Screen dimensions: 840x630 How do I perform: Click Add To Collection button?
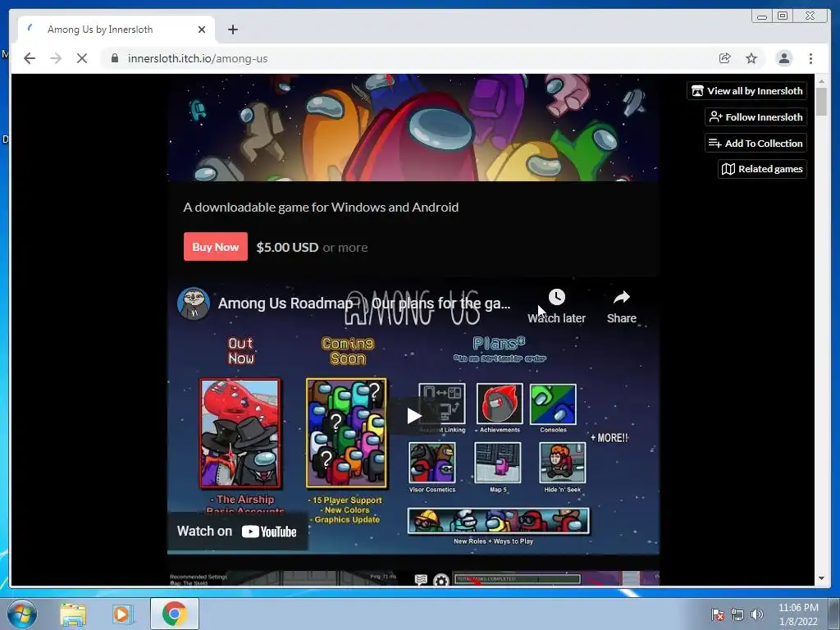coord(756,143)
